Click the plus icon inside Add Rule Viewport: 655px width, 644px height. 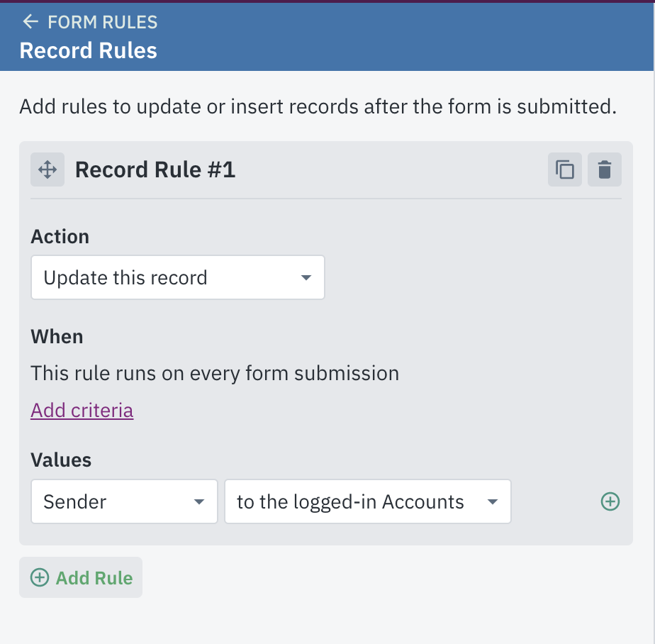[40, 577]
